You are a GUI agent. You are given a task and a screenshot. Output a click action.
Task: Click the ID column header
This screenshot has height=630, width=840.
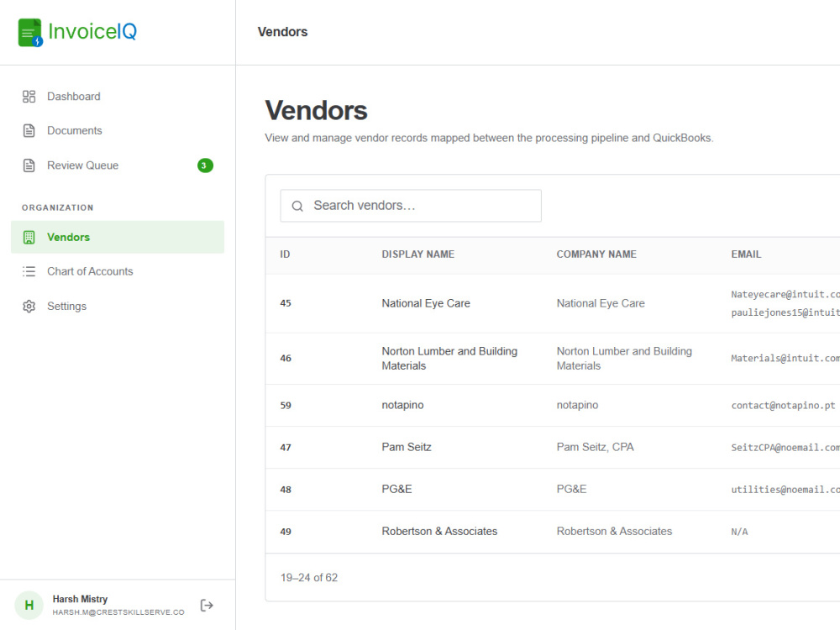tap(285, 255)
